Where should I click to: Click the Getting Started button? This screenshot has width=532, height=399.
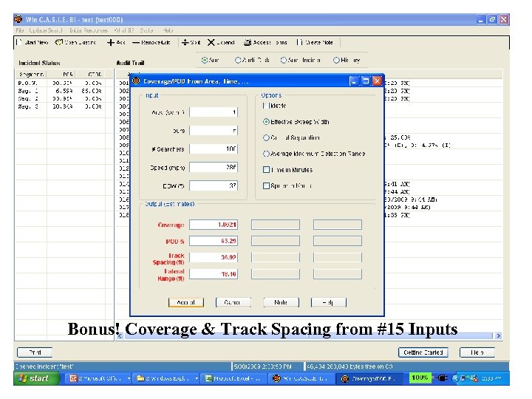(423, 352)
